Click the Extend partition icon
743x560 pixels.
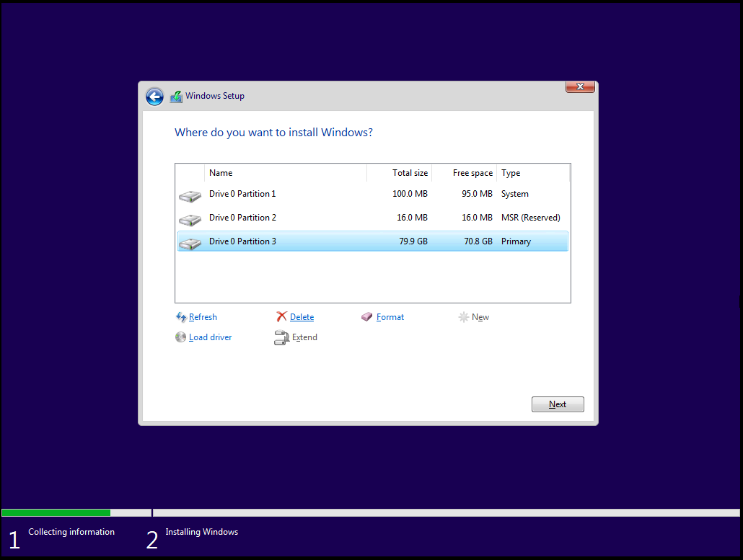281,337
